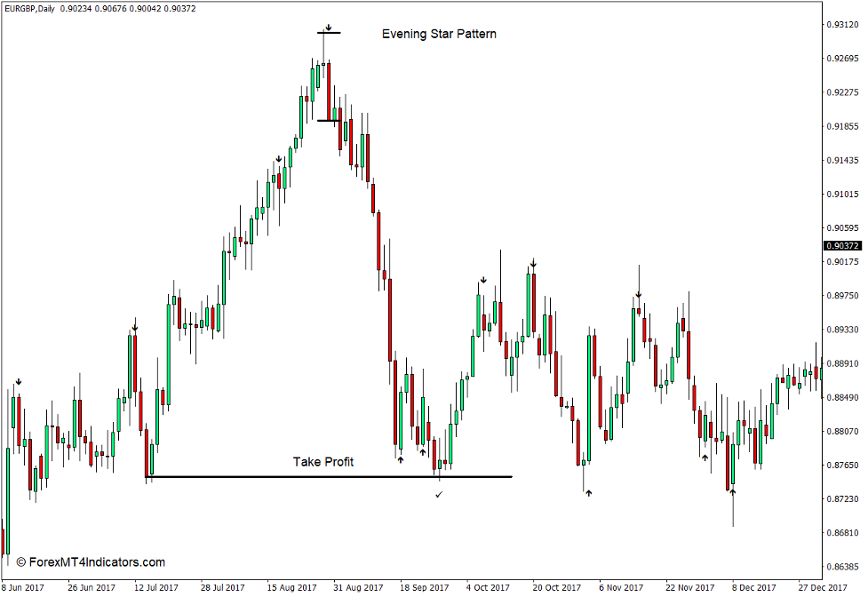Screen dimensions: 868x597
Task: Click the up arrow below the early November low
Action: 588,492
